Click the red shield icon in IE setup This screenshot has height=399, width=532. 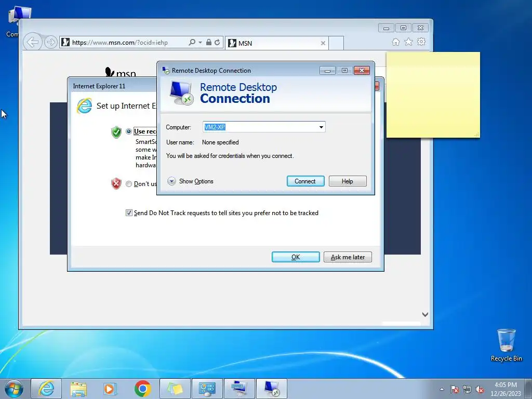click(116, 183)
